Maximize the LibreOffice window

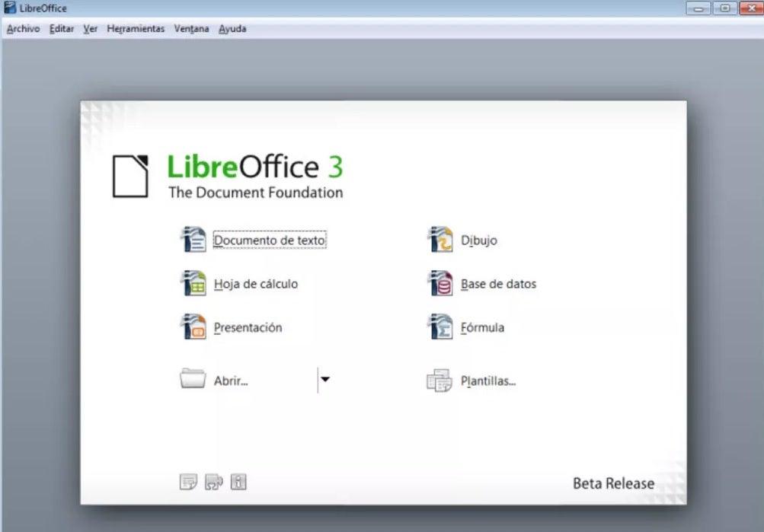(x=724, y=8)
